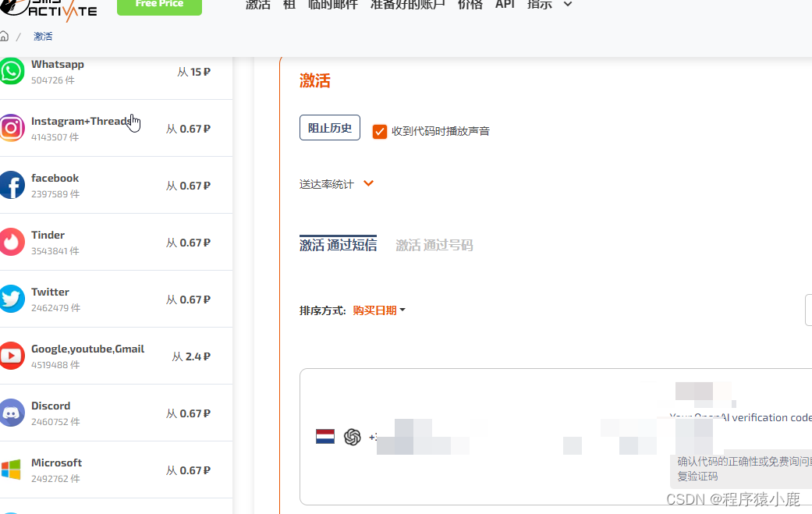This screenshot has width=812, height=514.
Task: Click the 3543841 件 quantity text
Action: (55, 251)
